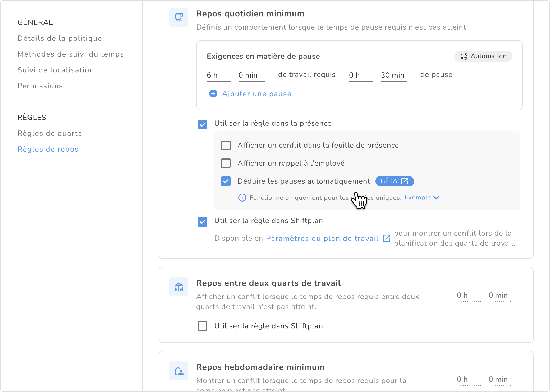550x392 pixels.
Task: Go to Méthodes de suivi du temps
Action: point(71,54)
